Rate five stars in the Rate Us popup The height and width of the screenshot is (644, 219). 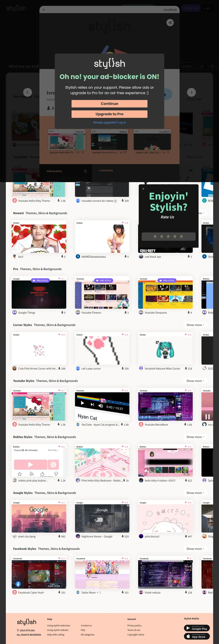tap(181, 237)
